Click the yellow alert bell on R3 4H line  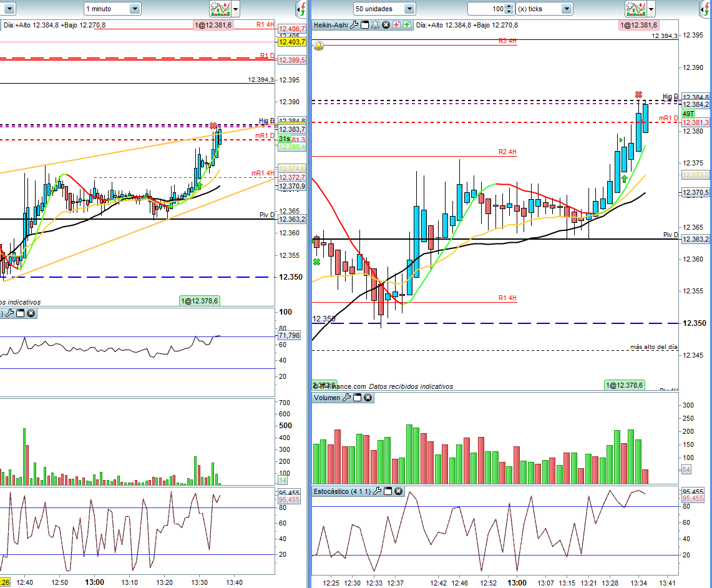pyautogui.click(x=319, y=46)
